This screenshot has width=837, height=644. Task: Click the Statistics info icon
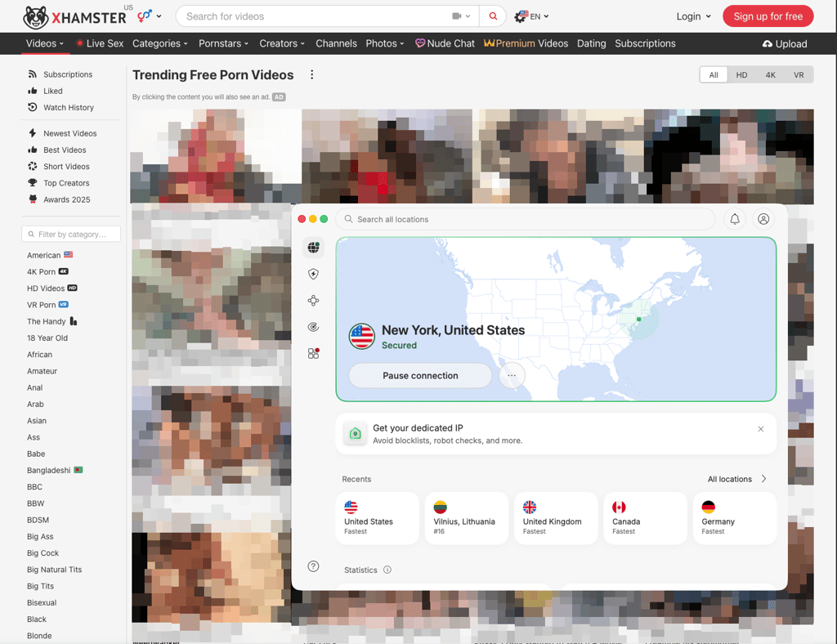387,570
